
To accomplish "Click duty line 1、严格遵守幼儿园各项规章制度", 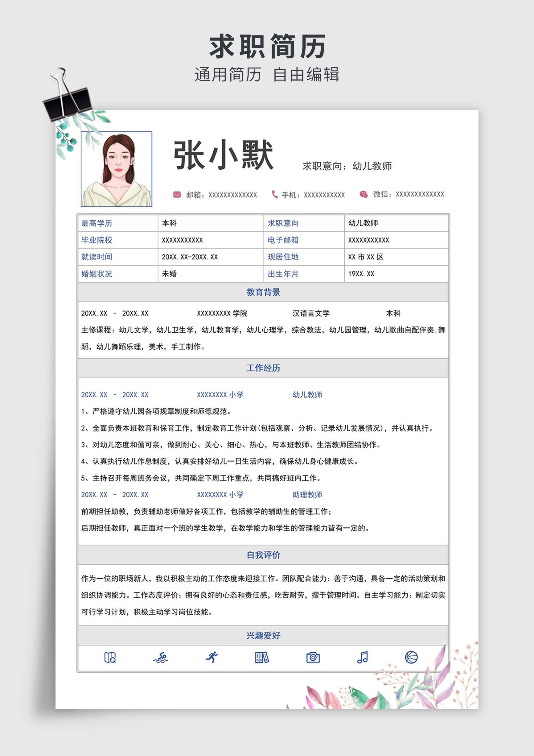I will click(156, 411).
